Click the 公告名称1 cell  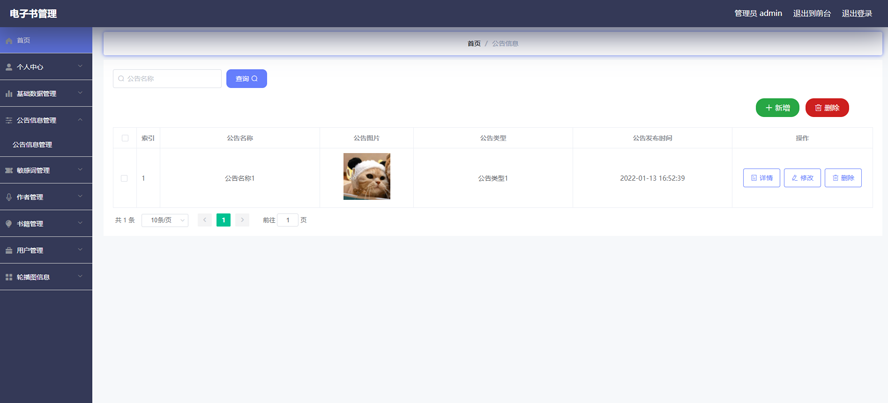240,178
